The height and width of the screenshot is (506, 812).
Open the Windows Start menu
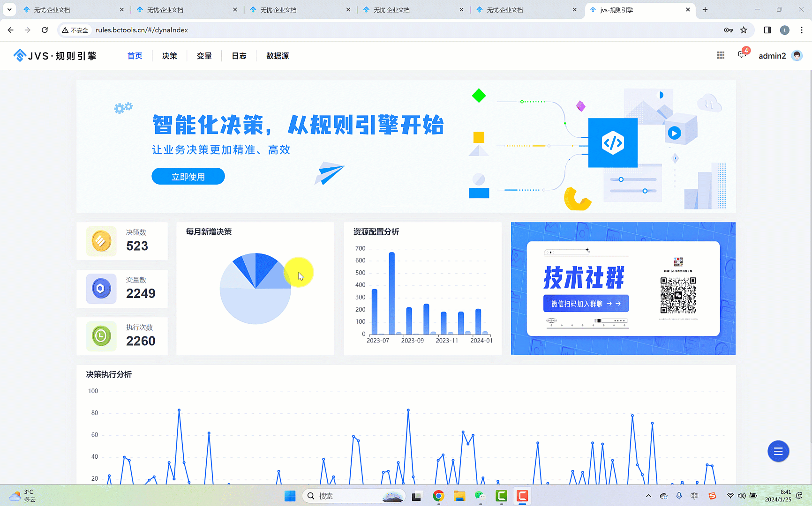pyautogui.click(x=290, y=496)
